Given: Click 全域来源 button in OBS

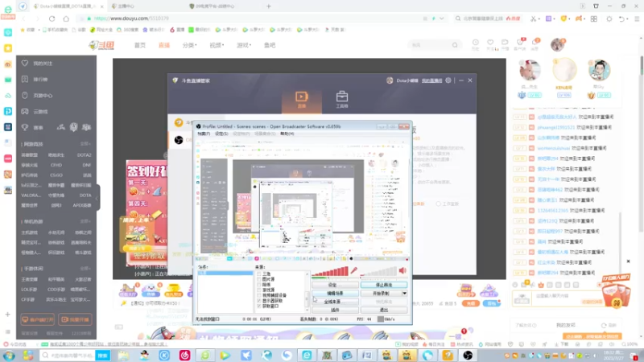Looking at the screenshot, I should click(335, 302).
